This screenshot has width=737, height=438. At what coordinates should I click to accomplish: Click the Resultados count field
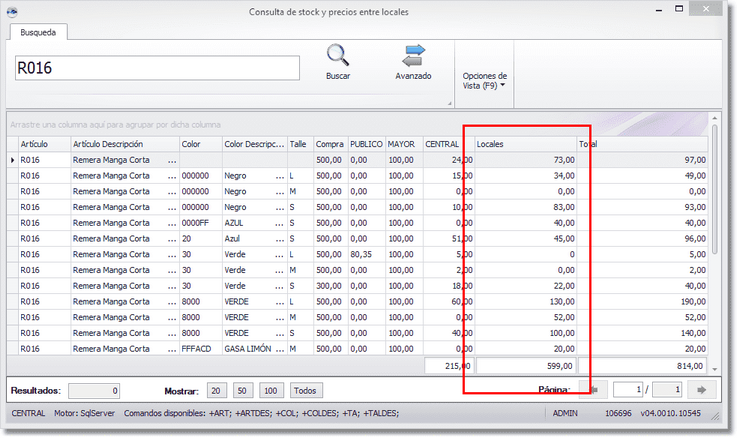pos(94,391)
